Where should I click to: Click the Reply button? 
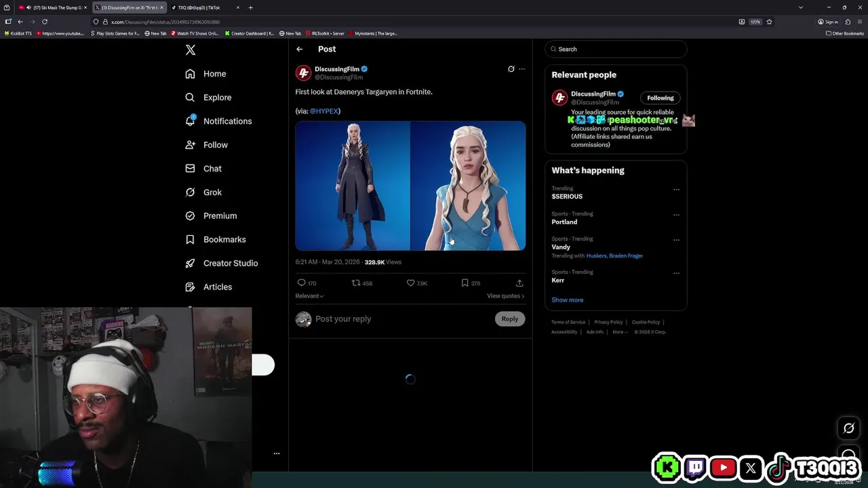pyautogui.click(x=510, y=319)
